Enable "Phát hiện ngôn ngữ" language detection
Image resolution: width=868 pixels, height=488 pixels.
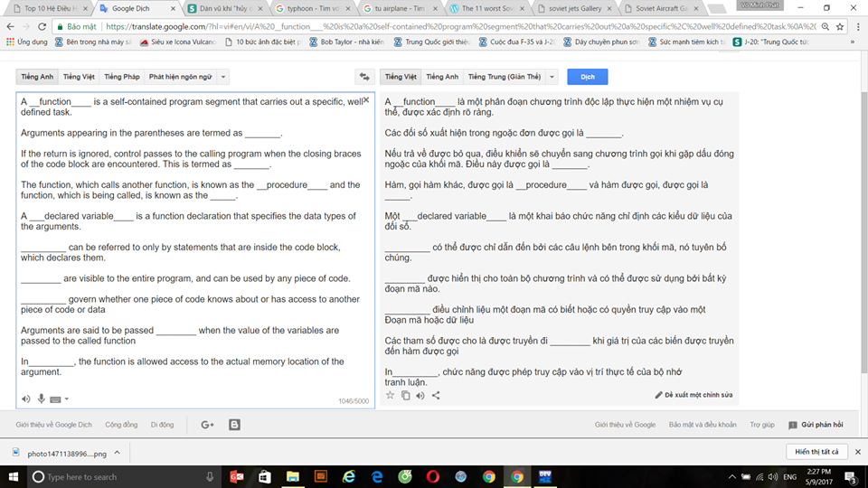pyautogui.click(x=180, y=77)
